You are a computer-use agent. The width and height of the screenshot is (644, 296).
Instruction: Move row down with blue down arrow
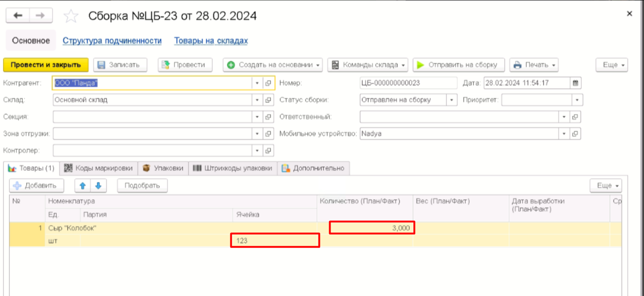98,185
